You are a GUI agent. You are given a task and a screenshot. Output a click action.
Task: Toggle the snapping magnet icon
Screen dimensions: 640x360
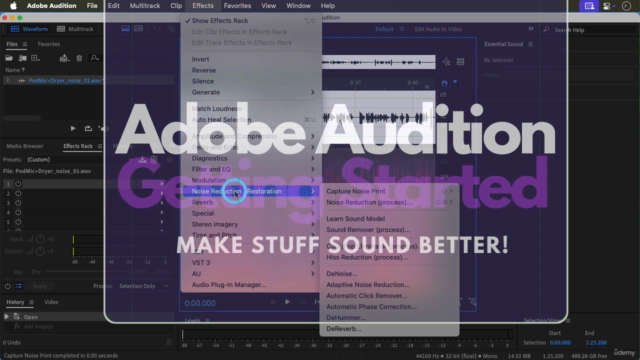tap(444, 83)
